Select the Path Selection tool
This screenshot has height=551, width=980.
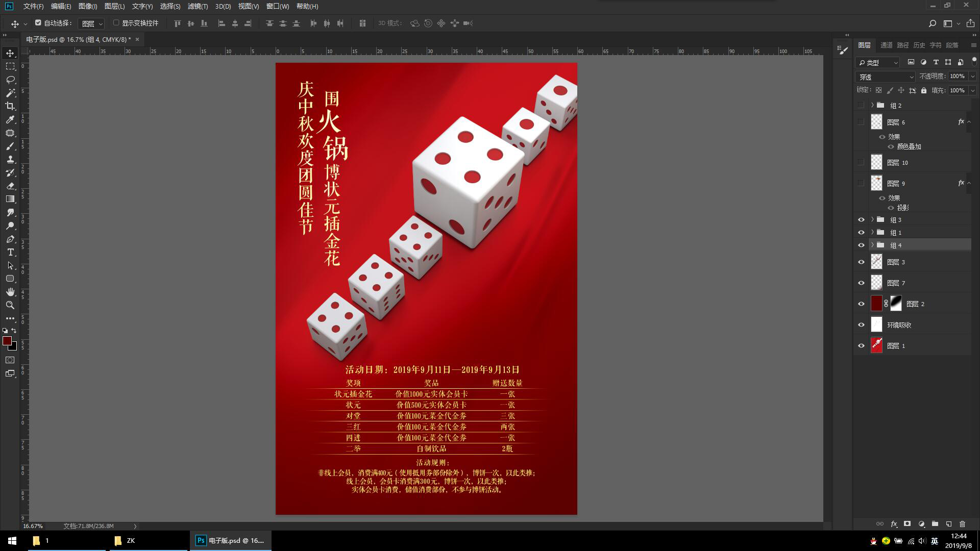[10, 265]
